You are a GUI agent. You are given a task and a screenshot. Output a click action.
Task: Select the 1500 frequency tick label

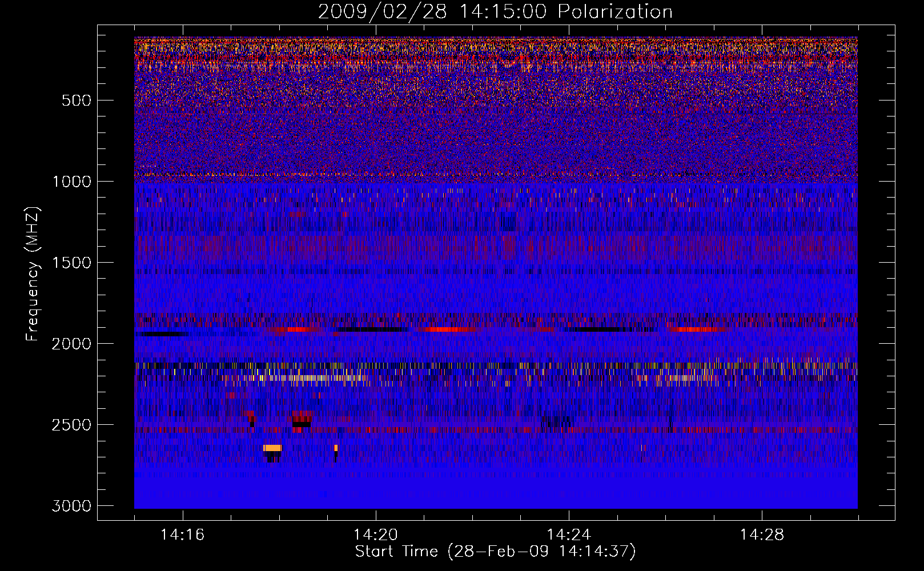[71, 263]
